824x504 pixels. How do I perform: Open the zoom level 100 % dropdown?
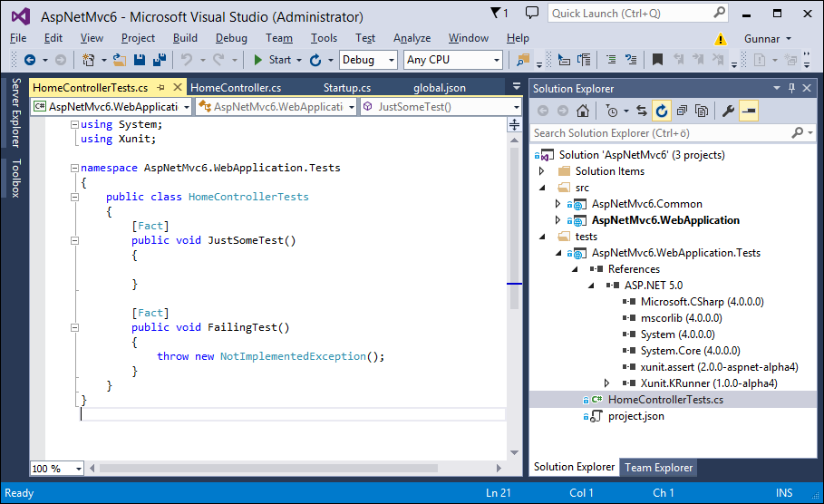(x=57, y=469)
